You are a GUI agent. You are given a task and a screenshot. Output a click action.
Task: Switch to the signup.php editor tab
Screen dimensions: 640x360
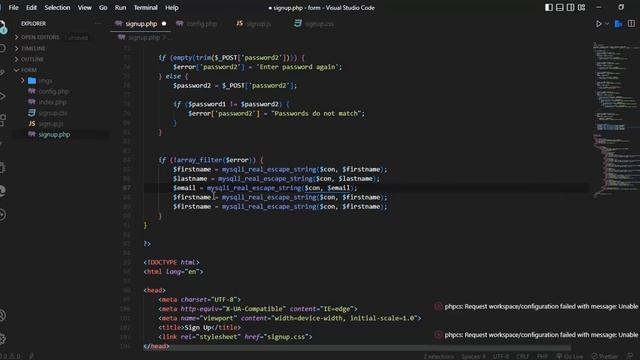(x=140, y=24)
